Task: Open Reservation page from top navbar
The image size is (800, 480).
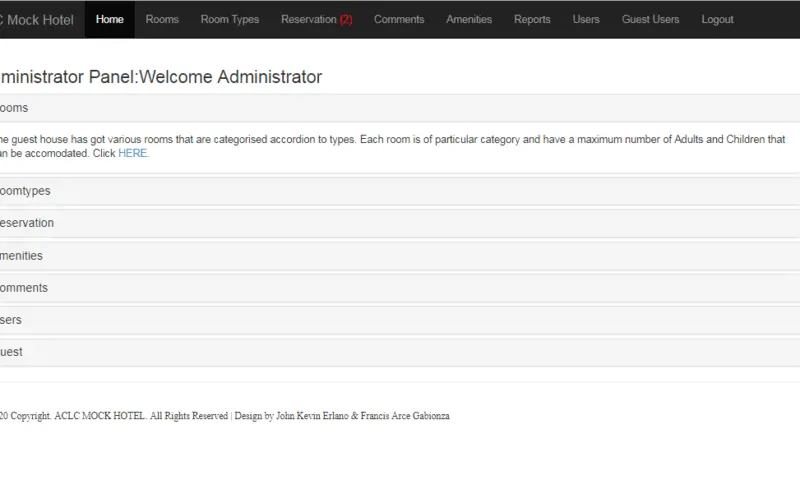Action: click(308, 19)
